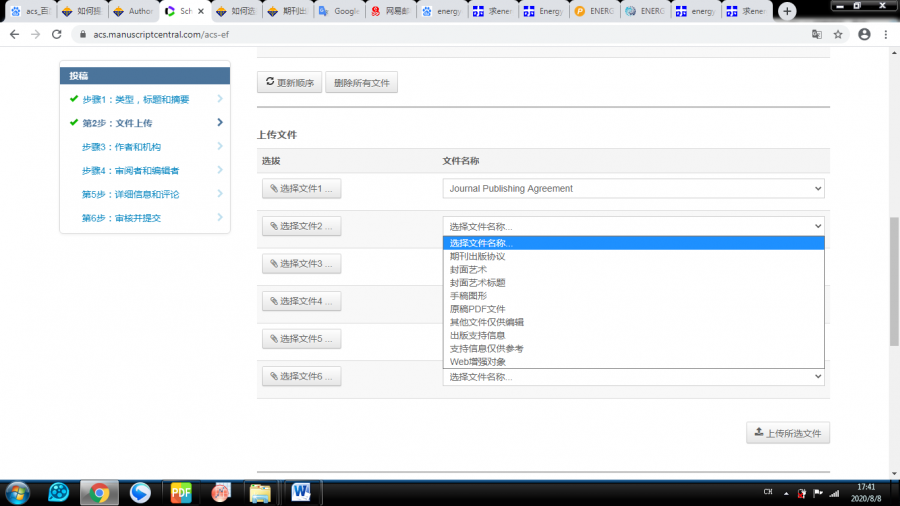Switch to the Google browser tab
The width and height of the screenshot is (900, 506).
pyautogui.click(x=340, y=11)
